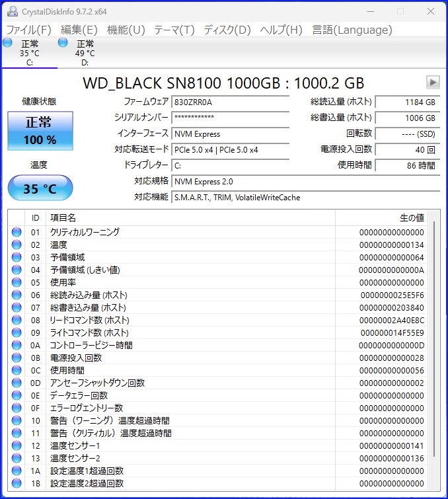This screenshot has height=499, width=448.
Task: Select raw value 0000000025E5F6
Action: coord(392,295)
